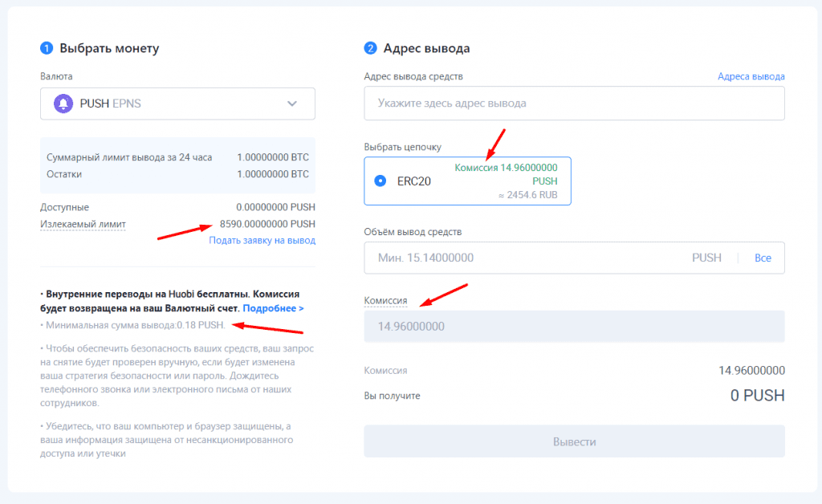
Task: Click the withdrawal amount input field
Action: pyautogui.click(x=574, y=258)
